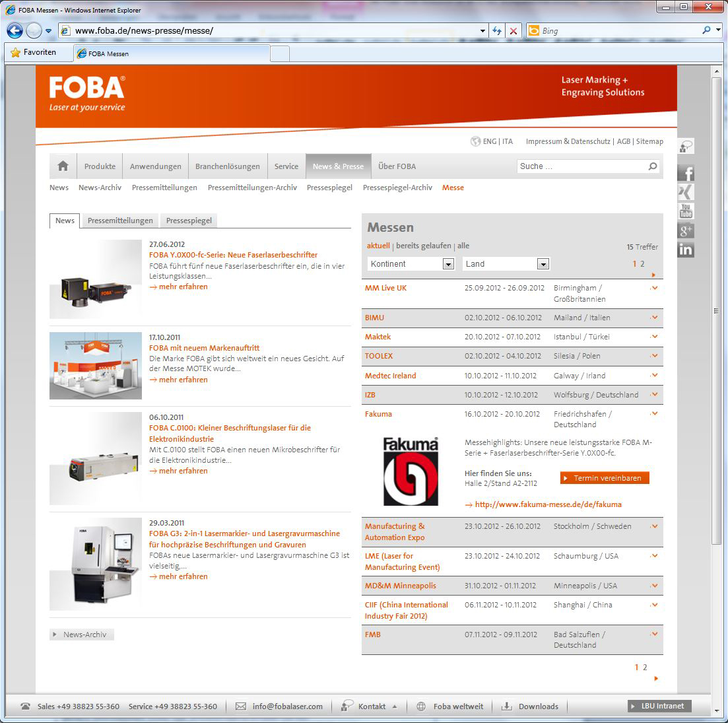Expand the FMB row chevron

[x=654, y=635]
